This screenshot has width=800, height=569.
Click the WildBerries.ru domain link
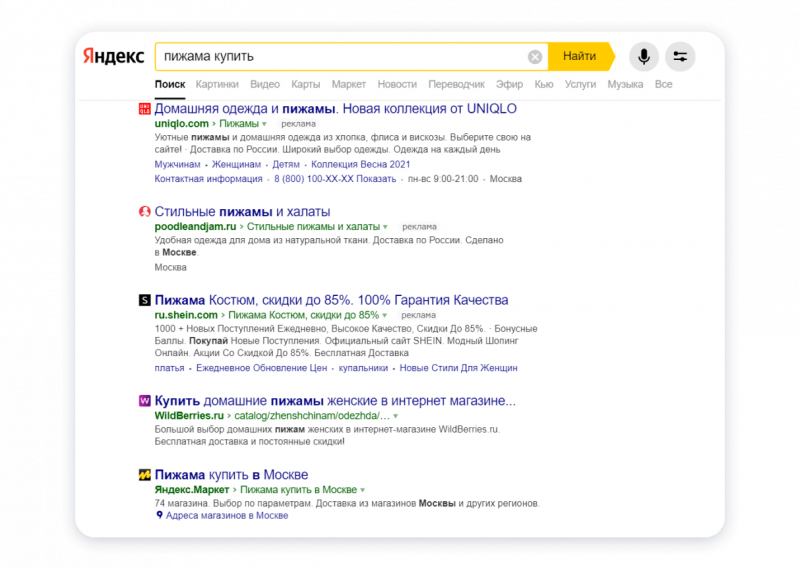pyautogui.click(x=189, y=415)
